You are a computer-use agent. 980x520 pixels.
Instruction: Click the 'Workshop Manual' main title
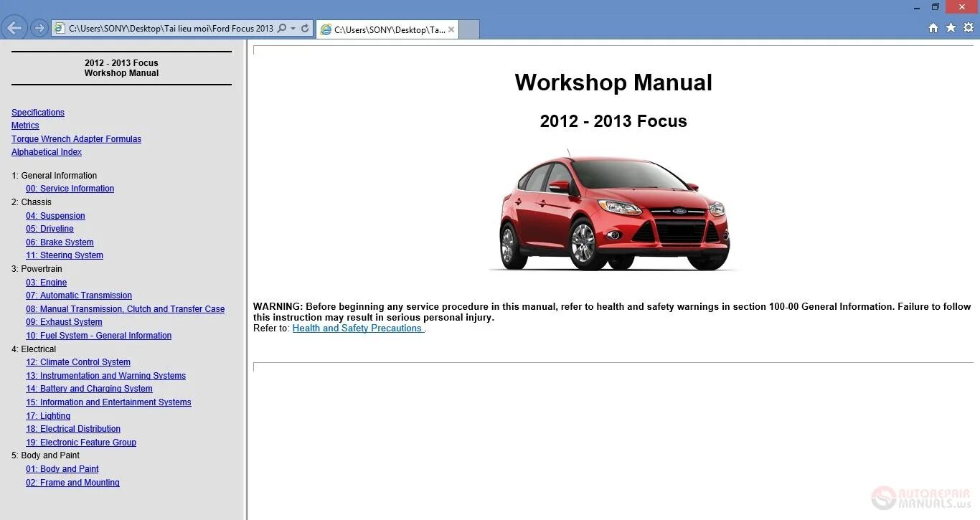[613, 82]
